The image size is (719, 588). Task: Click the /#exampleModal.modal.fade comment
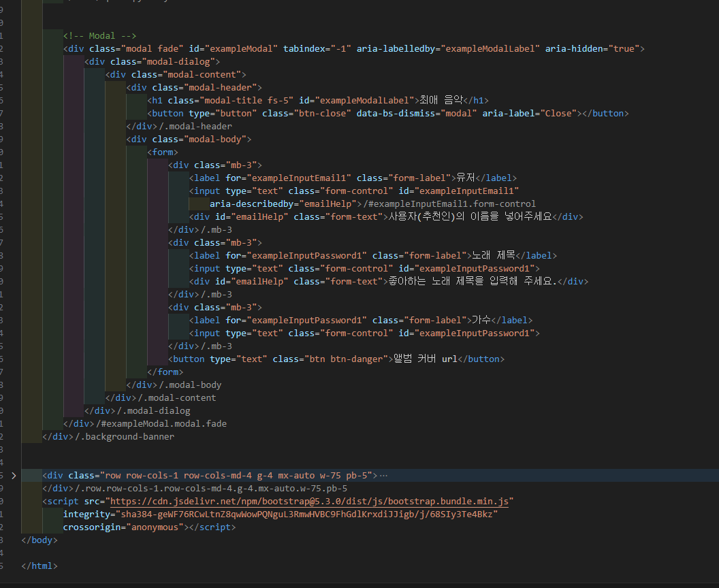point(161,424)
